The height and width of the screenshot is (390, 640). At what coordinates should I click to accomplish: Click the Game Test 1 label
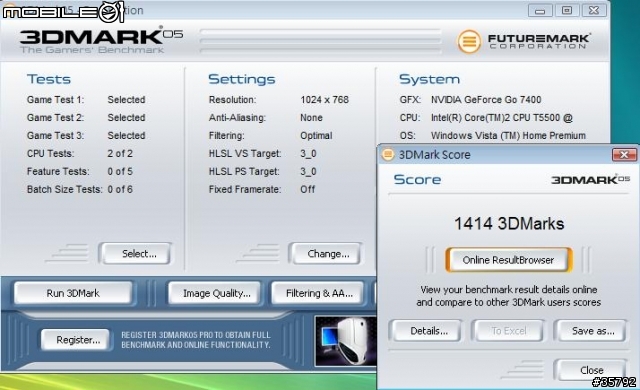56,100
